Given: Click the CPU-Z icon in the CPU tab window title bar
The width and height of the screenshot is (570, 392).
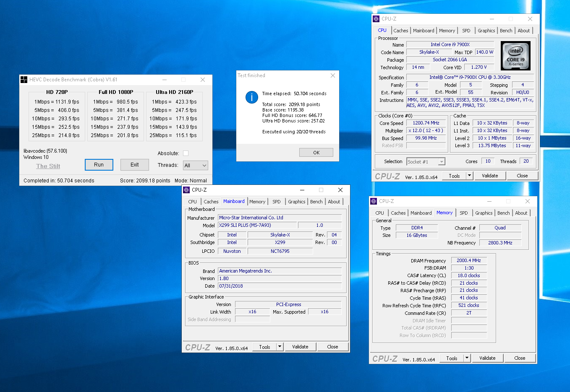Looking at the screenshot, I should 376,19.
